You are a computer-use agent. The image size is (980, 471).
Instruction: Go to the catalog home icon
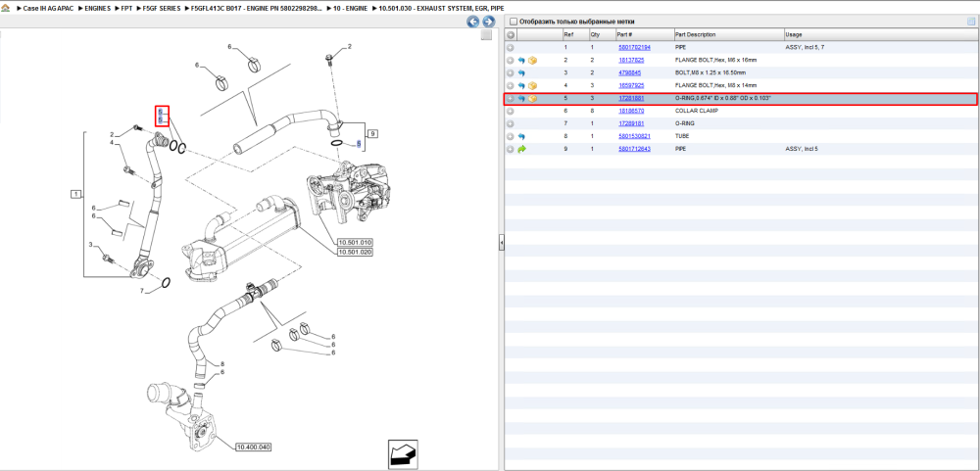(6, 9)
